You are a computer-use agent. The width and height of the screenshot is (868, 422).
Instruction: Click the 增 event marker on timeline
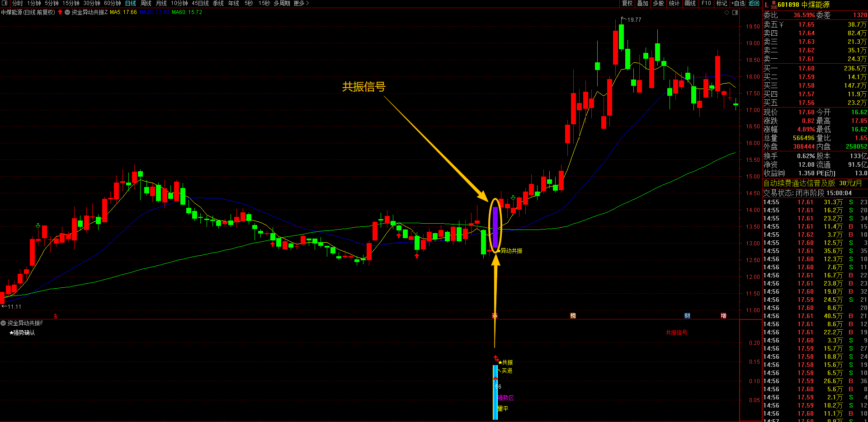(723, 316)
